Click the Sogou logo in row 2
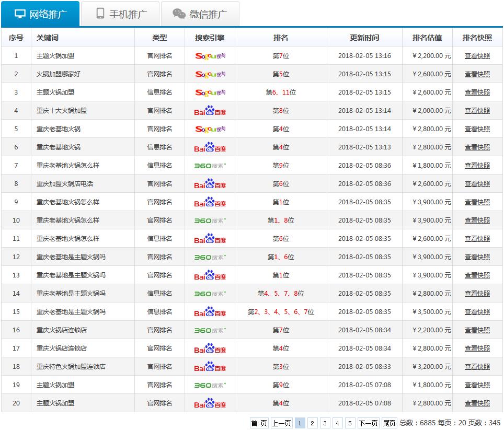 point(210,74)
